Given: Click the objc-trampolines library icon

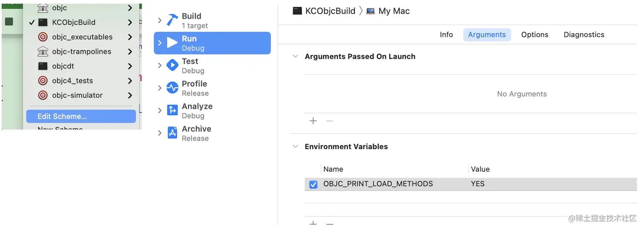Looking at the screenshot, I should click(43, 51).
